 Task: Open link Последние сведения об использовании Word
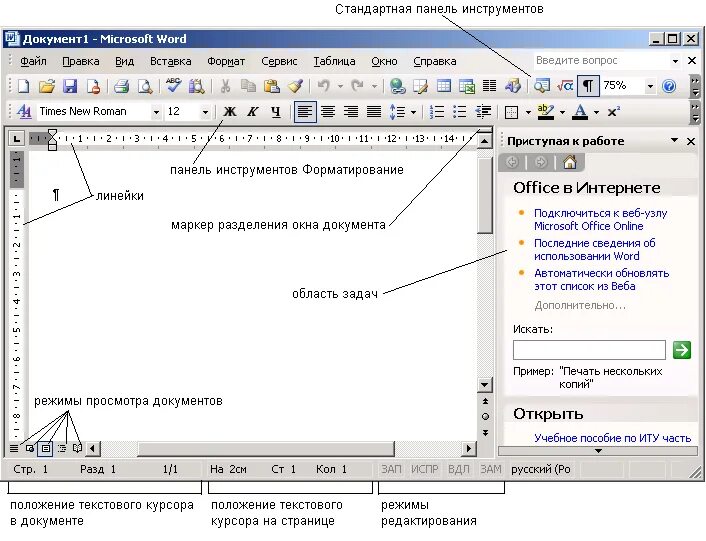(595, 249)
